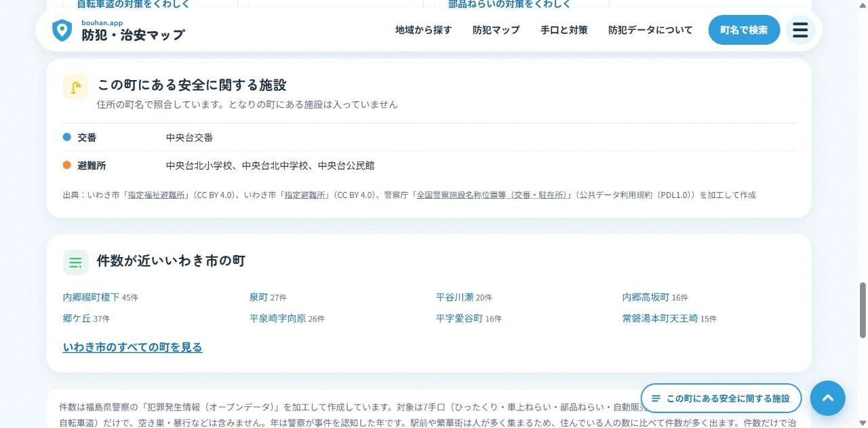Click いわき市のすべての町を見る link
Screen dimensions: 868x428
pos(132,347)
